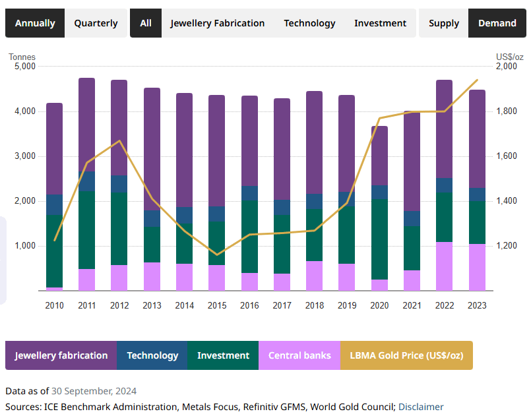Select the All category filter

pos(146,23)
